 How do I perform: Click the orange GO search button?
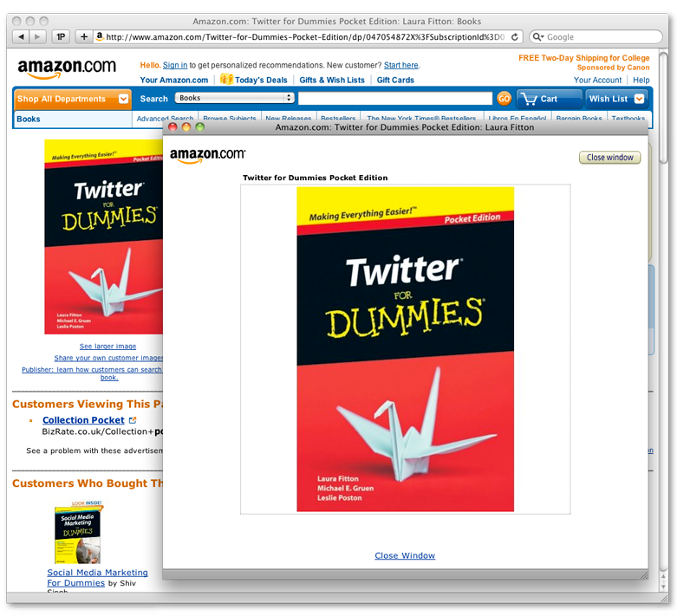504,99
